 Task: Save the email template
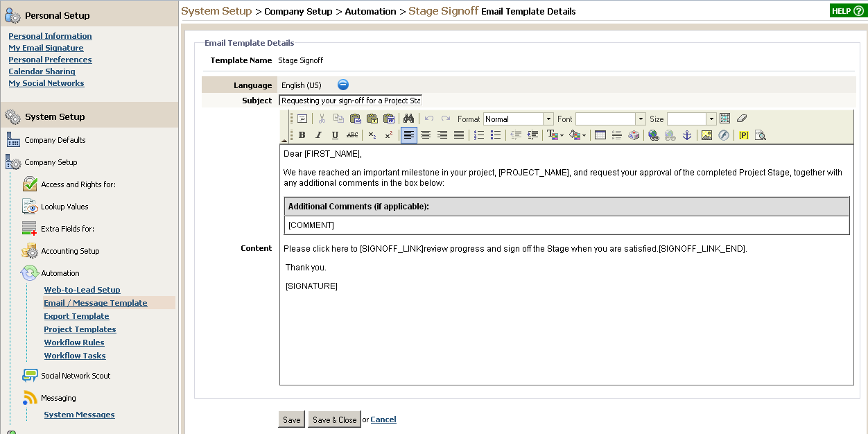point(292,419)
